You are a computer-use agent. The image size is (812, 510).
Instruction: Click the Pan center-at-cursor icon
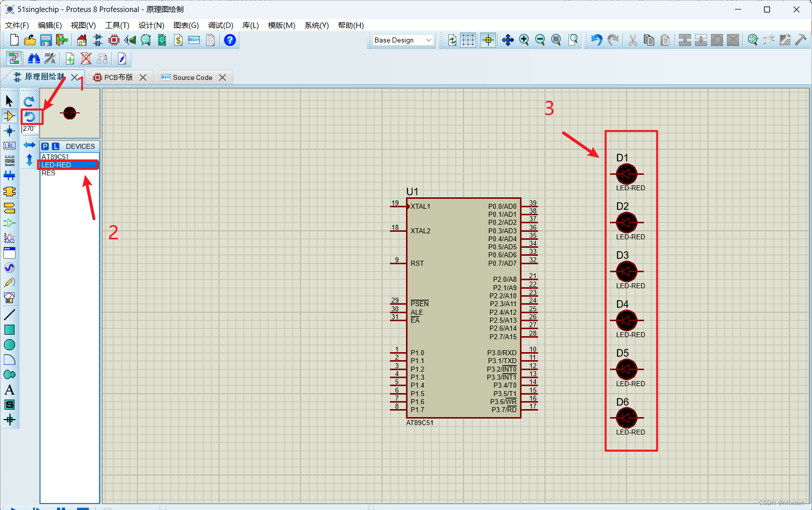pyautogui.click(x=508, y=40)
